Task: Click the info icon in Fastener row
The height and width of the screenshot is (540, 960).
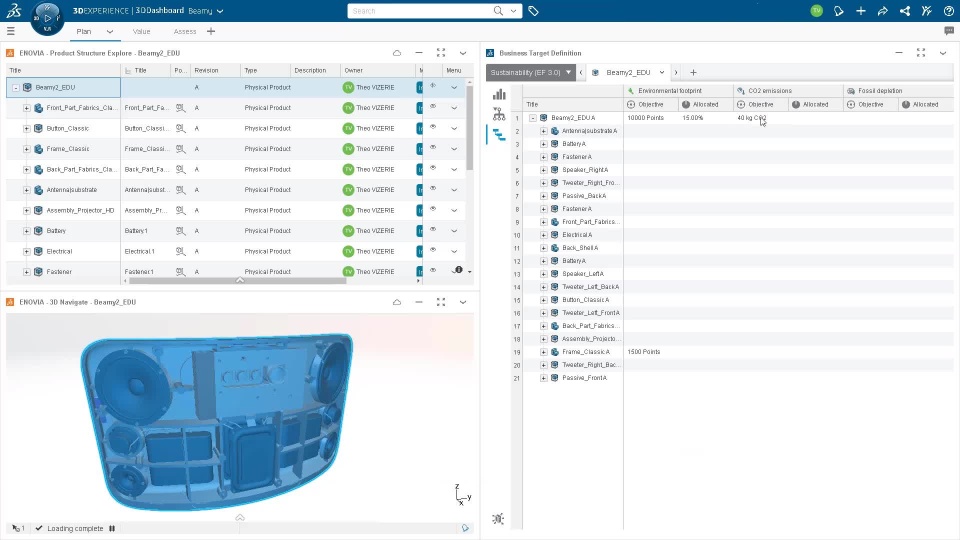Action: [459, 270]
